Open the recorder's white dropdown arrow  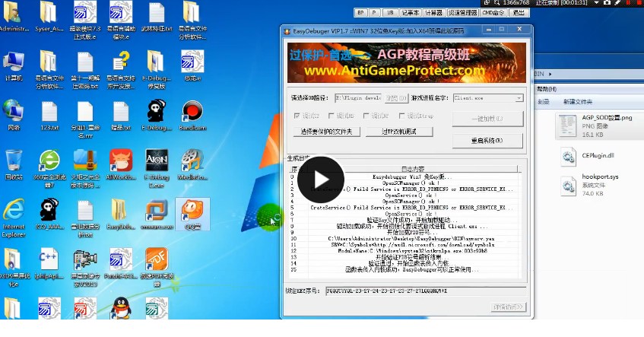point(596,2)
